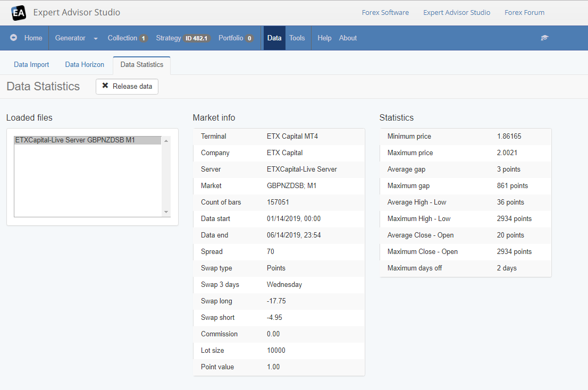Click Average gap value 3 points

click(508, 169)
